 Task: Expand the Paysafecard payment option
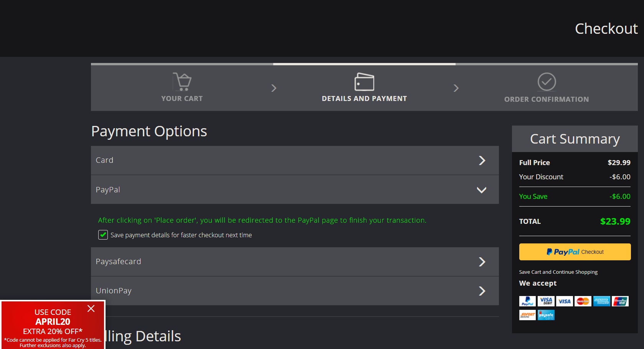(294, 262)
